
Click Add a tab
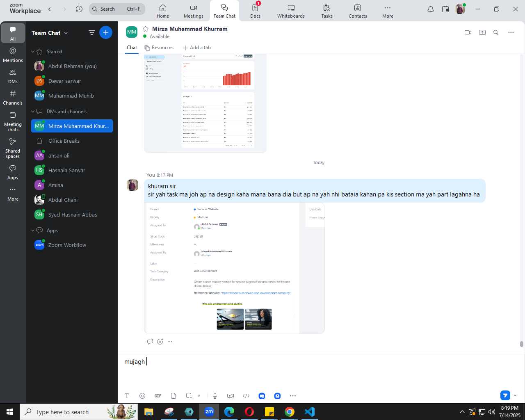(197, 48)
